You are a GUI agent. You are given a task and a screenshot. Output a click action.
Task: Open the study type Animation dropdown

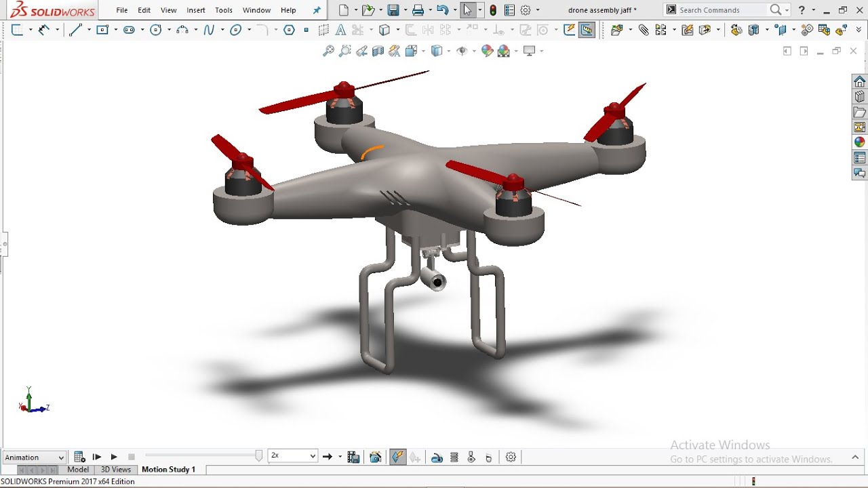point(35,457)
